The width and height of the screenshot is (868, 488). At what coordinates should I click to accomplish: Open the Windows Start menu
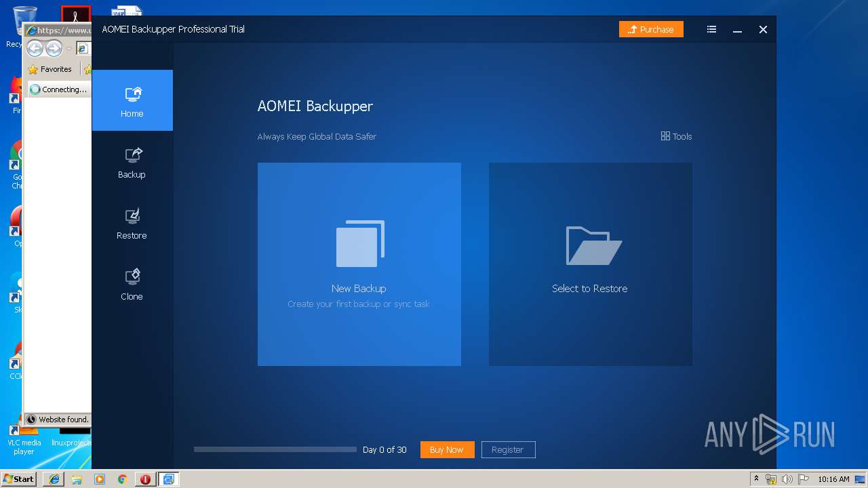coord(19,479)
